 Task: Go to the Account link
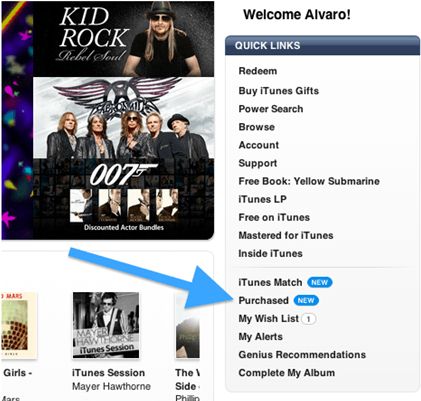click(259, 145)
